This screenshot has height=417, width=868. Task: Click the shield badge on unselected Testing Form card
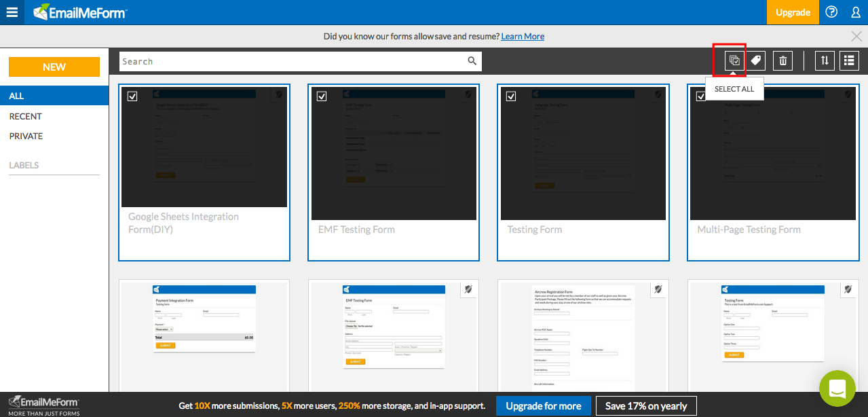pyautogui.click(x=848, y=290)
